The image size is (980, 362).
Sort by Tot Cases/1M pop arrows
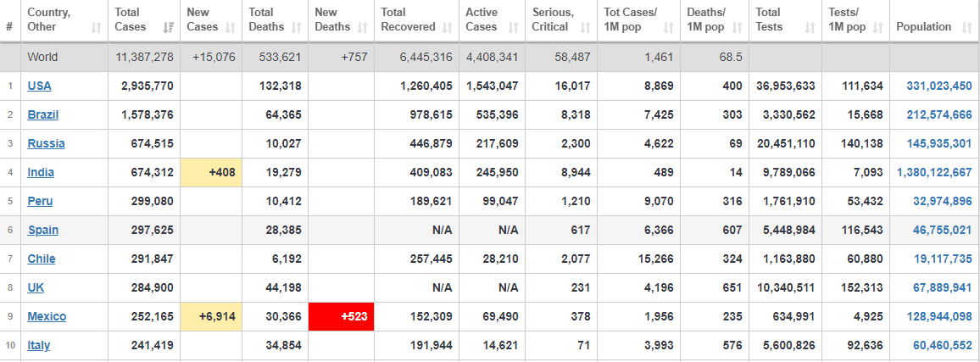pos(668,27)
